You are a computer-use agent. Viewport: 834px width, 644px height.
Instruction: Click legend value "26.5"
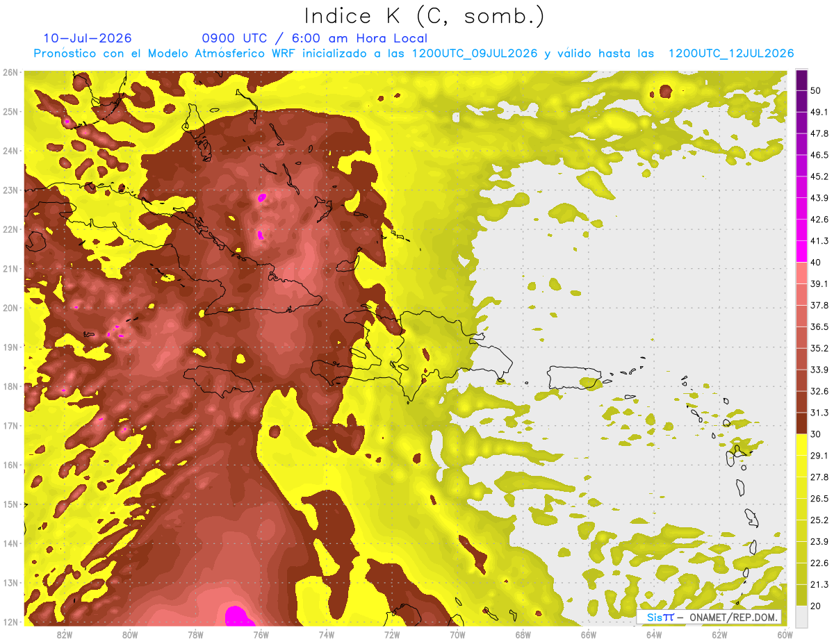819,499
